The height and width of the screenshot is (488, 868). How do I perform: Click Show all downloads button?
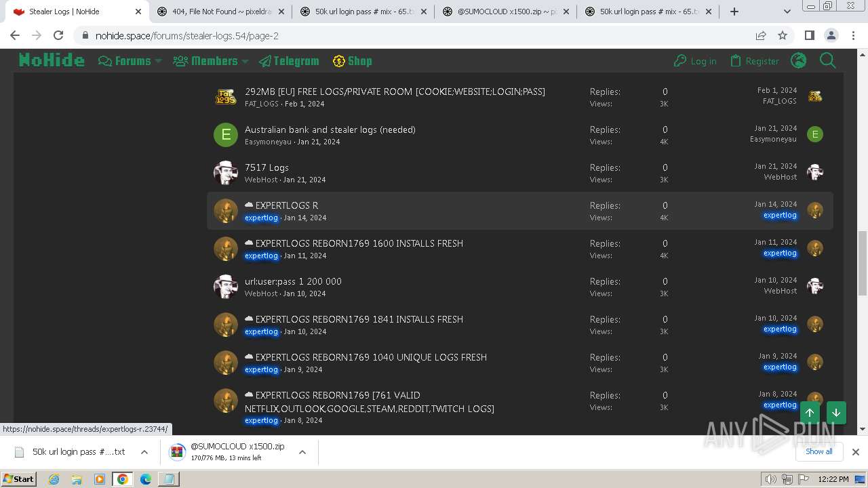click(x=818, y=451)
